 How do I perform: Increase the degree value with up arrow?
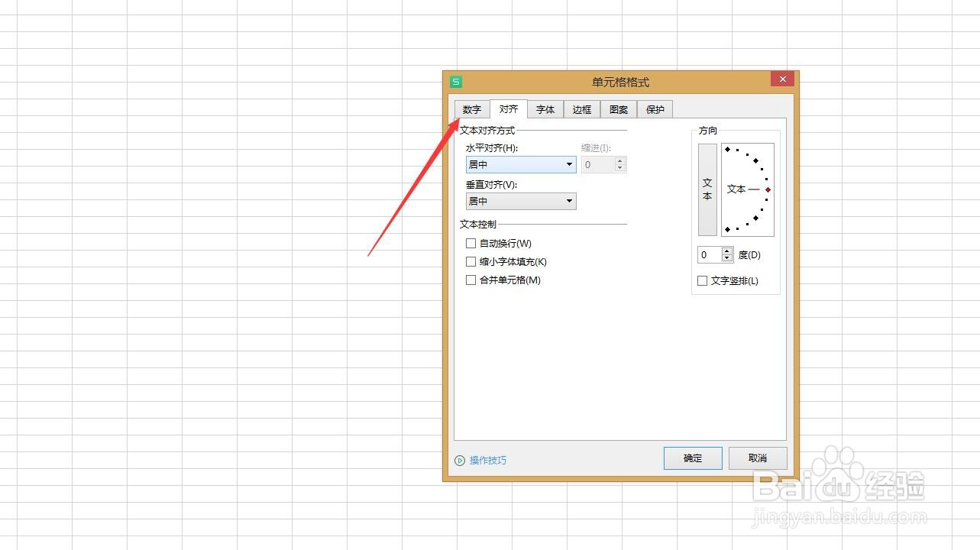point(727,251)
